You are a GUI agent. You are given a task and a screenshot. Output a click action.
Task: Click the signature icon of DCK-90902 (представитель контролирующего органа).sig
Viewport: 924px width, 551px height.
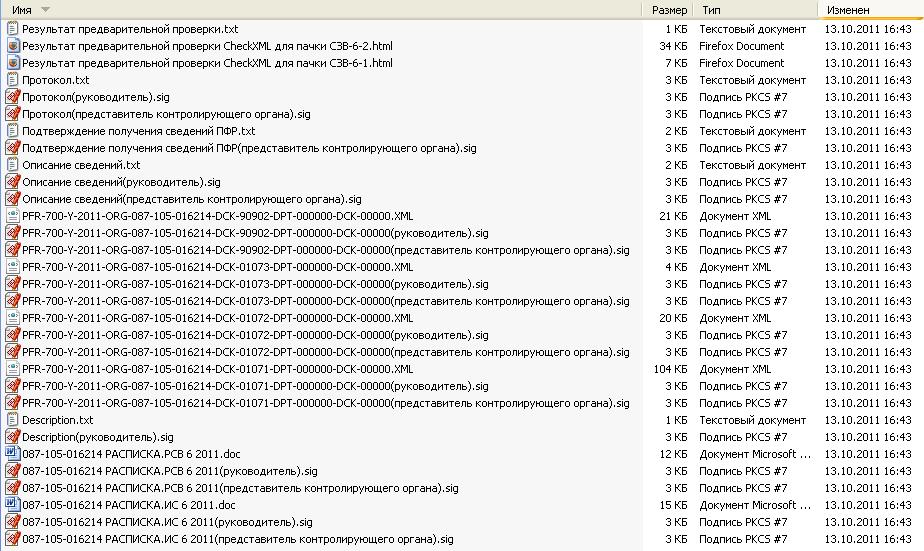pyautogui.click(x=12, y=250)
